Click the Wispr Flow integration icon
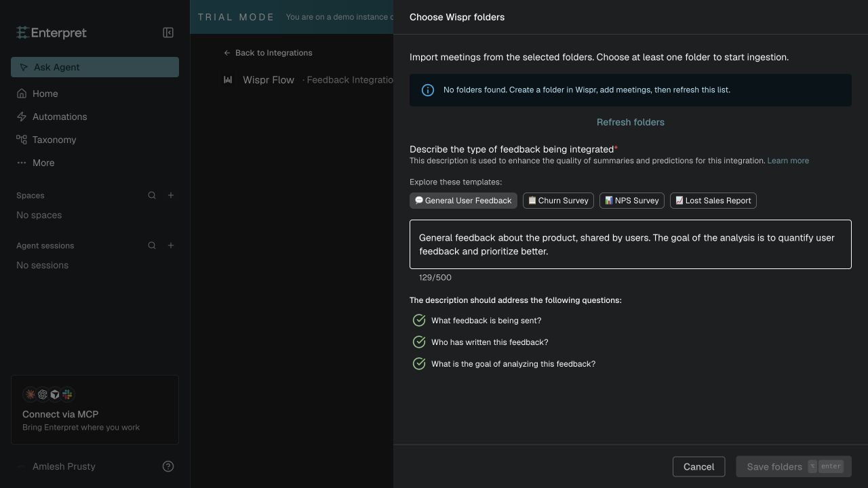868x488 pixels. [228, 80]
